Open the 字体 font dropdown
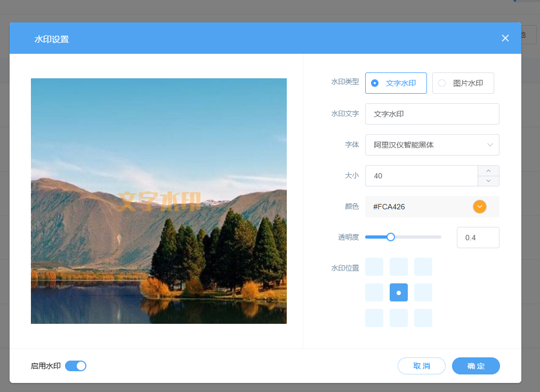Viewport: 540px width, 392px height. (432, 145)
